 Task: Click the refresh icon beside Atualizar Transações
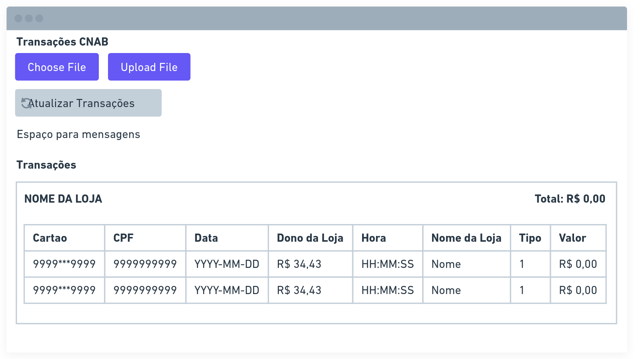pos(26,103)
